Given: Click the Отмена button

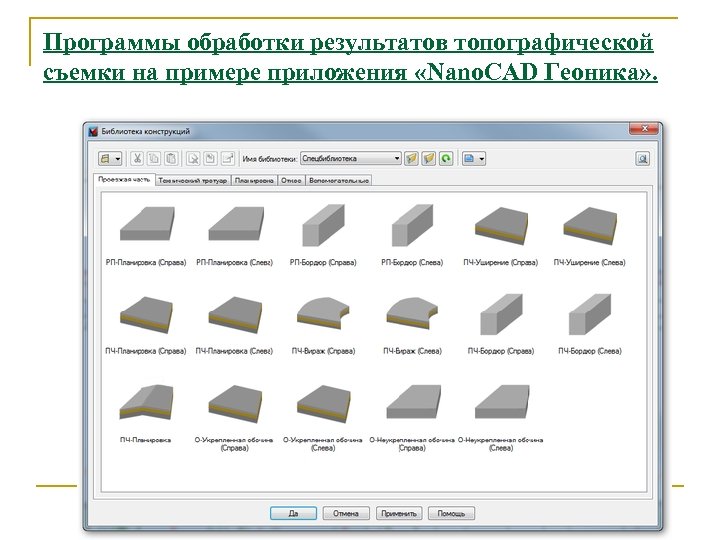Looking at the screenshot, I should (x=346, y=513).
